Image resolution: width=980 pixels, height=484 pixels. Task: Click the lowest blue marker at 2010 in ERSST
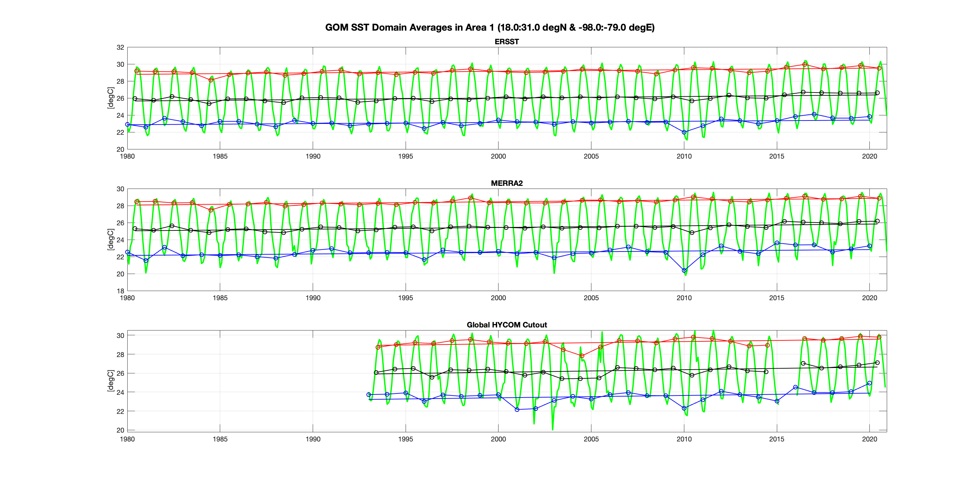pos(684,132)
